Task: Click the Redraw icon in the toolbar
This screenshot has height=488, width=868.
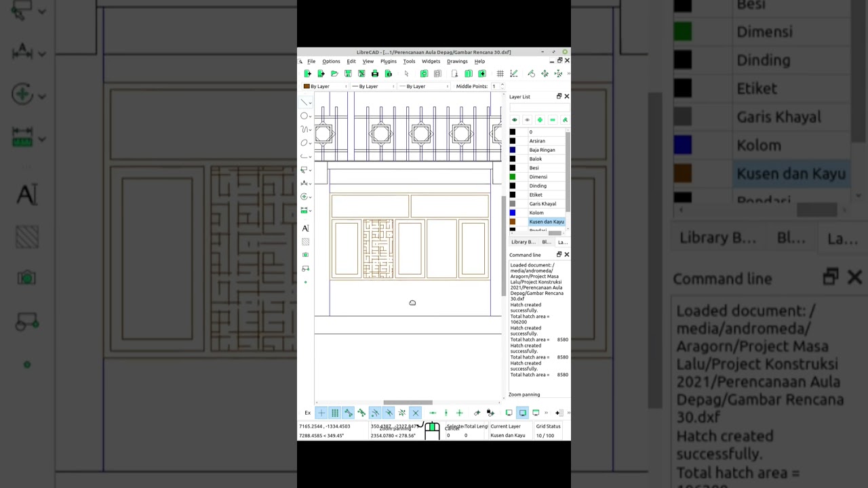Action: click(531, 73)
